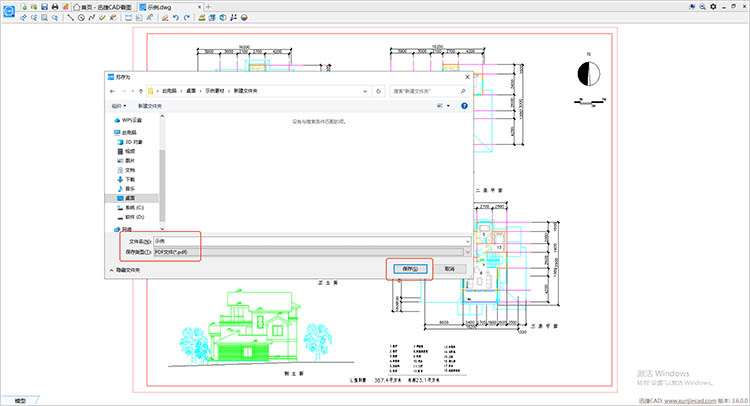Open the xunjiecad.com link in status bar
Screen dimensions: 750x406
(x=690, y=401)
